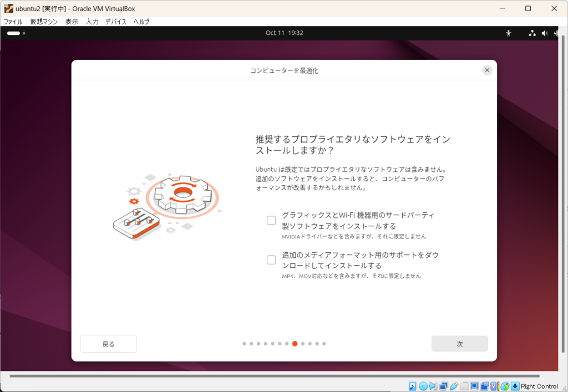Minimize the VirtualBox window
Image resolution: width=568 pixels, height=392 pixels.
point(502,8)
